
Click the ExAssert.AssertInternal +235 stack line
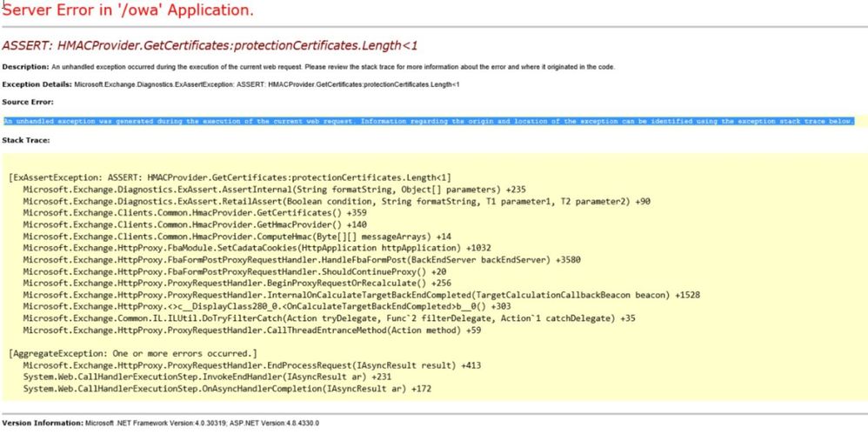coord(275,190)
